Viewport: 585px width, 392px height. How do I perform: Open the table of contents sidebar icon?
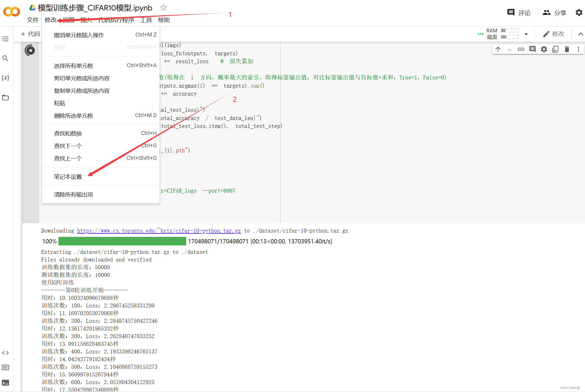click(x=5, y=39)
